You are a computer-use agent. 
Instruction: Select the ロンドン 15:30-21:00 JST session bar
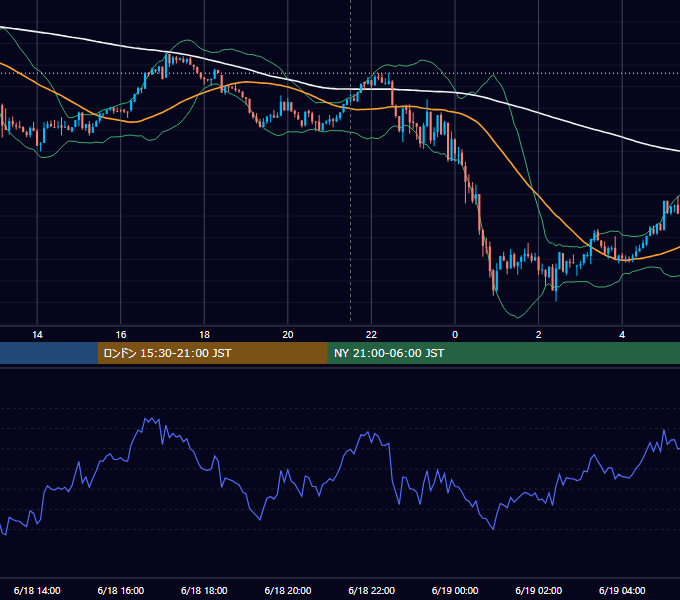tap(212, 353)
